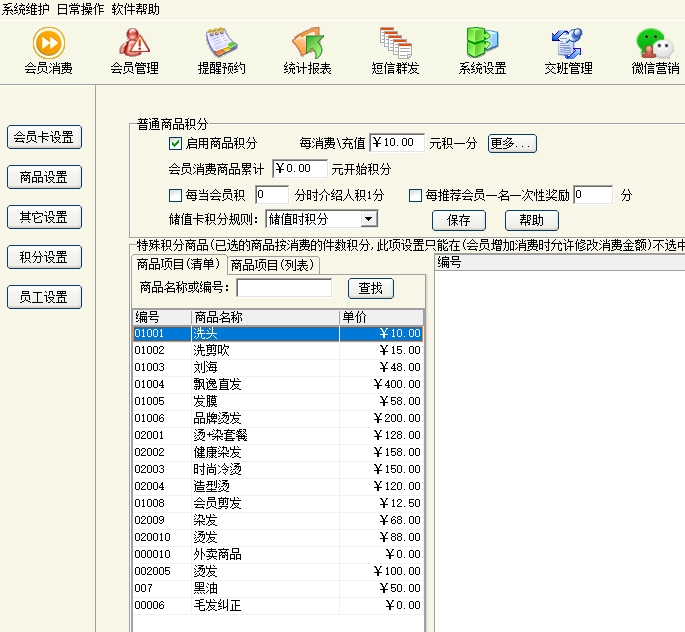Switch to 商品项目(列表) tab
This screenshot has height=632, width=685.
273,265
